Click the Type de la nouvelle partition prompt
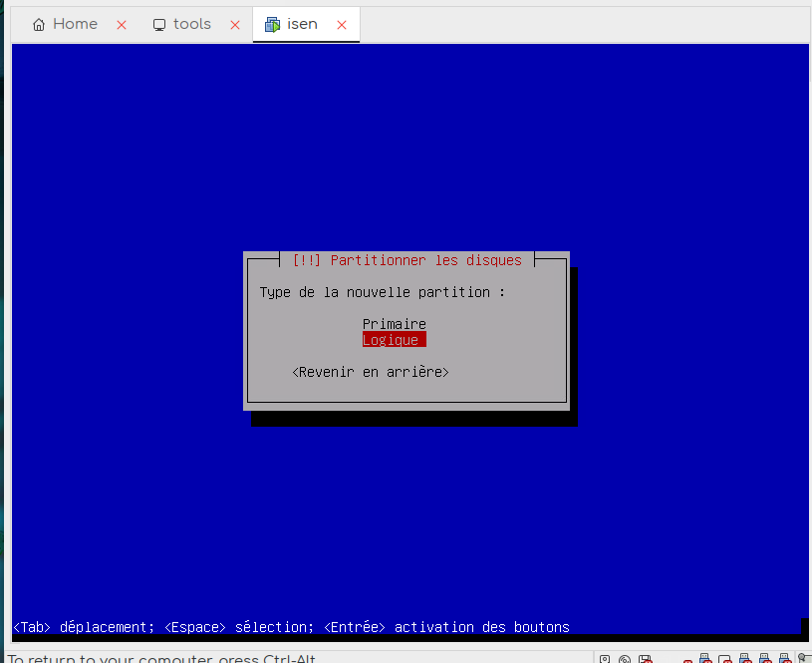This screenshot has width=812, height=663. pyautogui.click(x=382, y=292)
